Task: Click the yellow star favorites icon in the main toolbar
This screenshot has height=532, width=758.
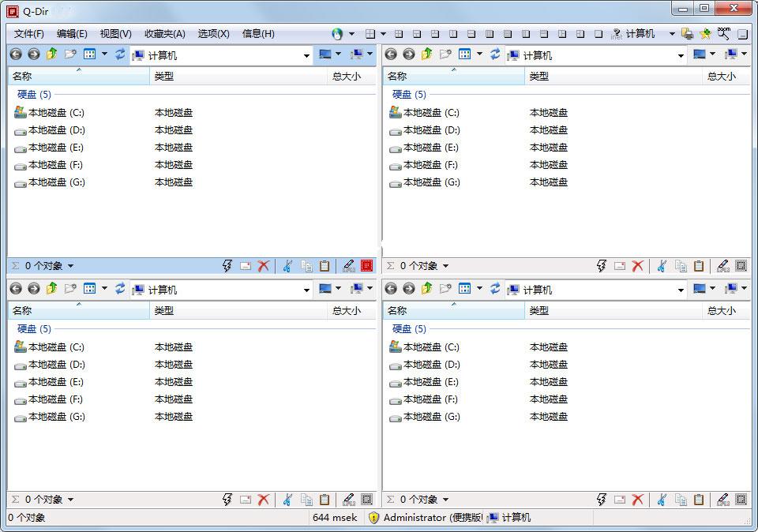Action: tap(705, 34)
